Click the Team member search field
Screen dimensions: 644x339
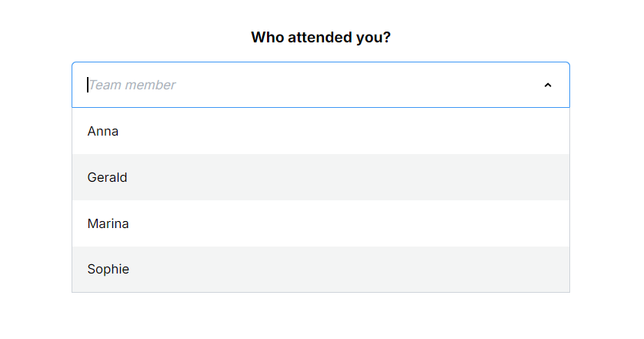[308, 85]
